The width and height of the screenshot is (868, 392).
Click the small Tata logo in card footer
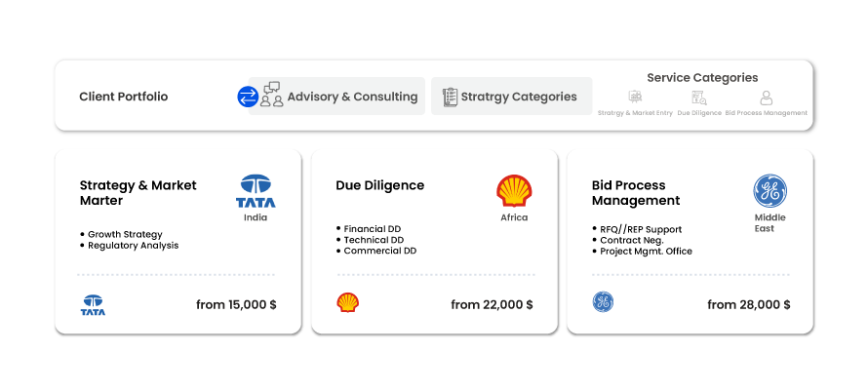93,304
